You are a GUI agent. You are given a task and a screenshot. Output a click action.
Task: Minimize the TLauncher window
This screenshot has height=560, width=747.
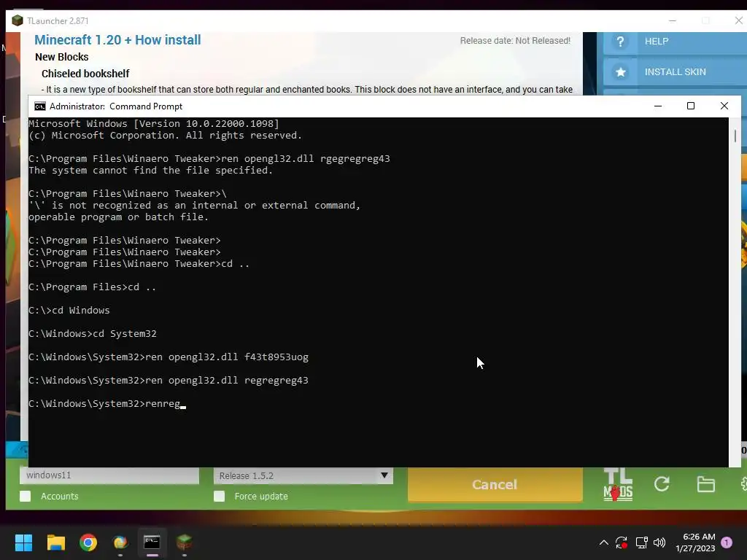click(x=672, y=21)
